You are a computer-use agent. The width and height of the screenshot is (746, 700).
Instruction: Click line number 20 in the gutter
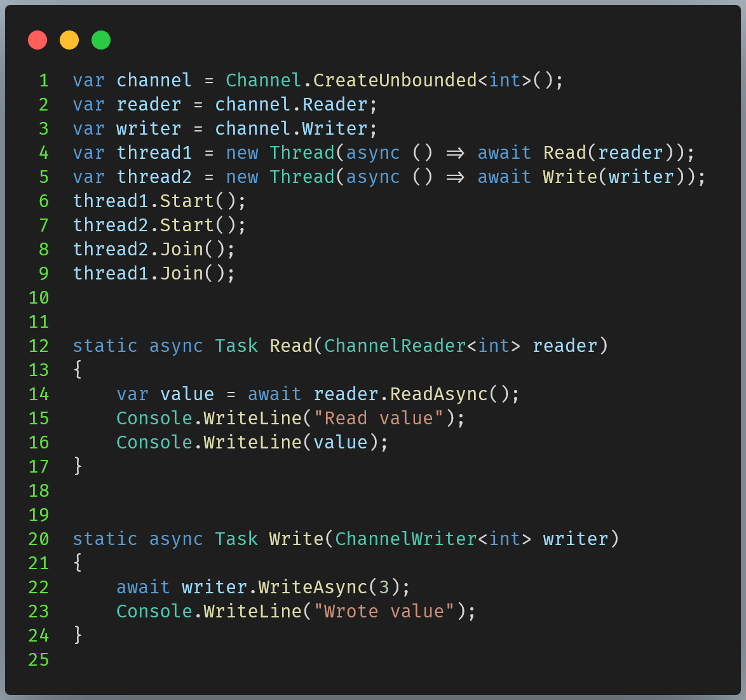[x=39, y=539]
